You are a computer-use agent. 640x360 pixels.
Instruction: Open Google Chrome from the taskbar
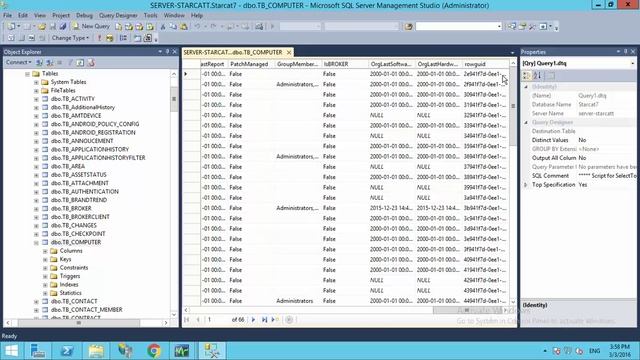tap(154, 351)
